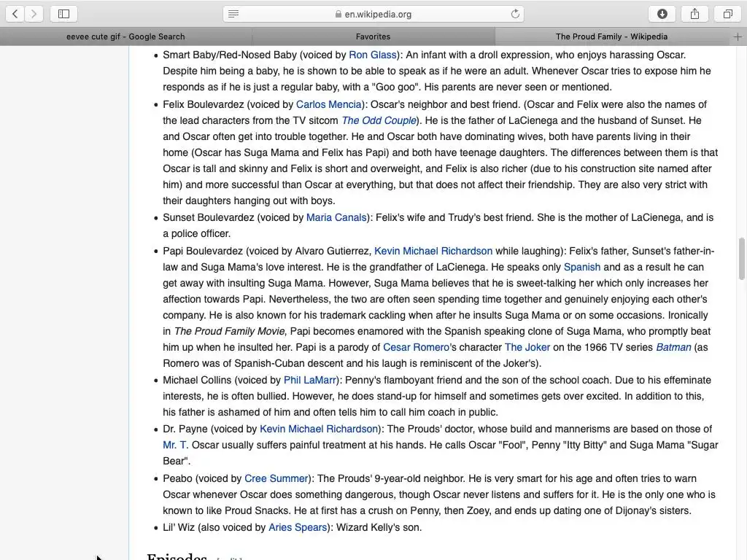Click the en.wikipedia.org address field
The height and width of the screenshot is (560, 747).
373,14
